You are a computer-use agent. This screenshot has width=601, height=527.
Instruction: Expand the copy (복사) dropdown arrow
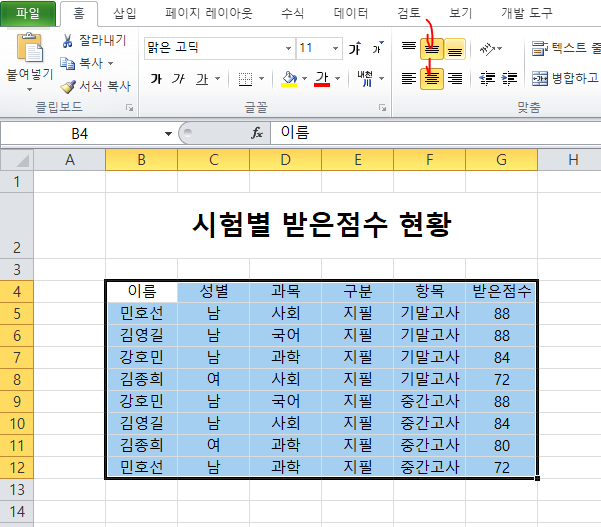coord(110,63)
